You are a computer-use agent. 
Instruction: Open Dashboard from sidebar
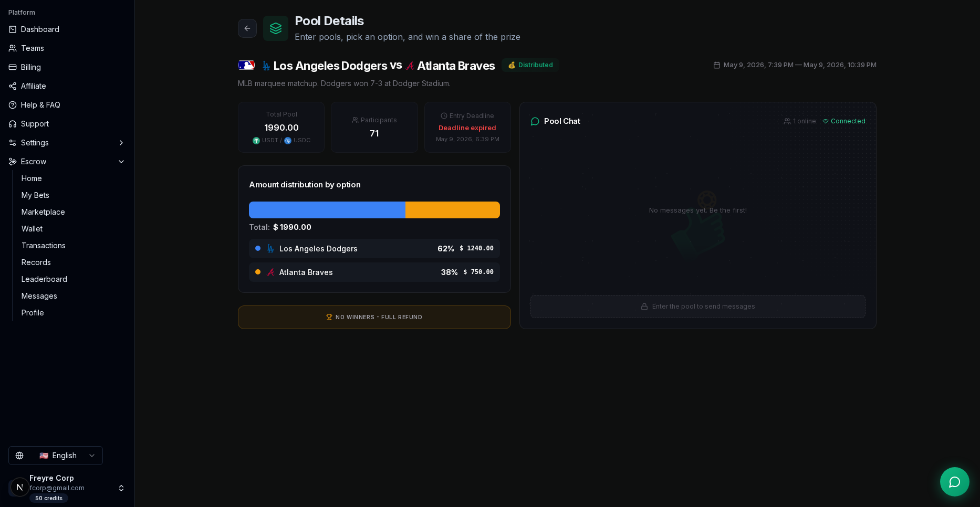[67, 29]
